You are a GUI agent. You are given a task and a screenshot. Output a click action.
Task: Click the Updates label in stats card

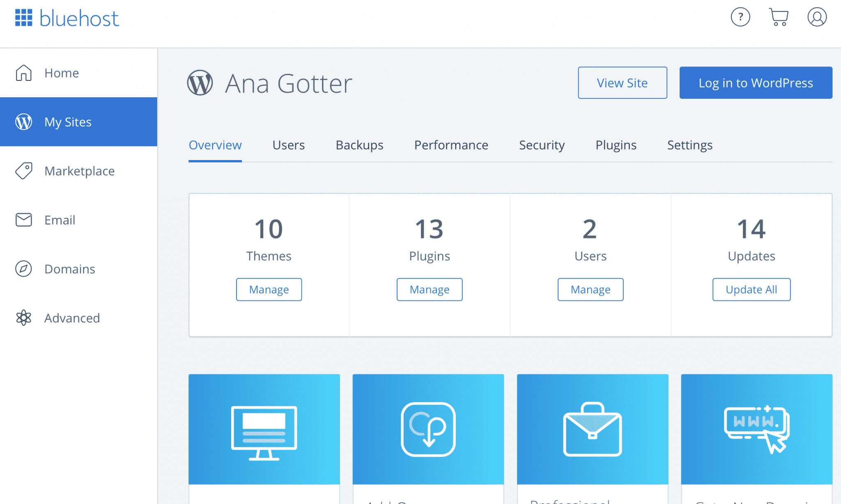click(751, 256)
